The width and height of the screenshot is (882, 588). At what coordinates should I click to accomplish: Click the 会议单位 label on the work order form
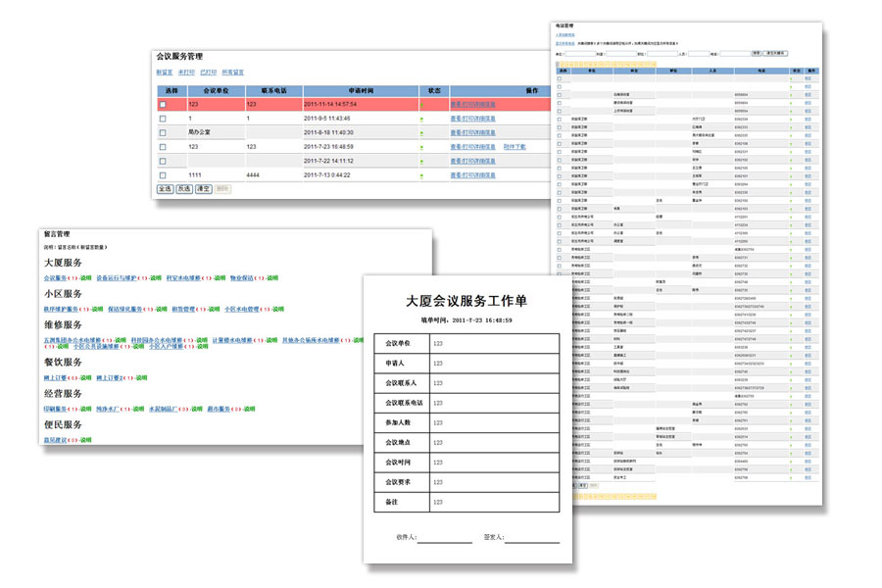click(x=398, y=343)
